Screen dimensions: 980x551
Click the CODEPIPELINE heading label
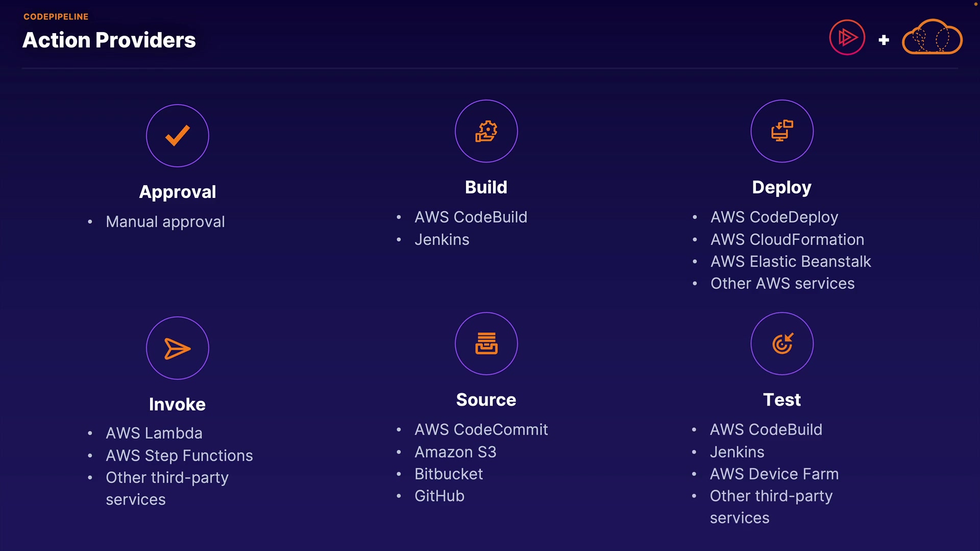click(x=56, y=17)
